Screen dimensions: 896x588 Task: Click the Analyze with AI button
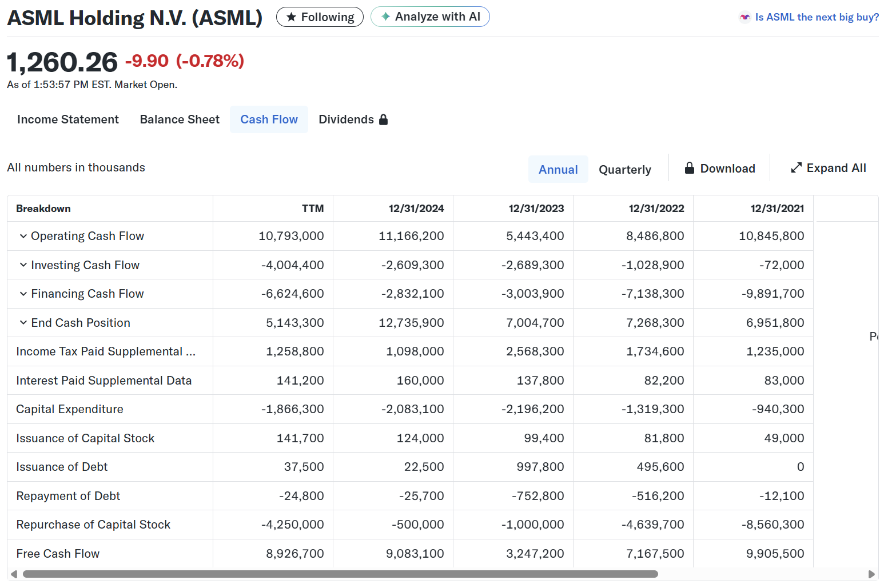tap(430, 17)
